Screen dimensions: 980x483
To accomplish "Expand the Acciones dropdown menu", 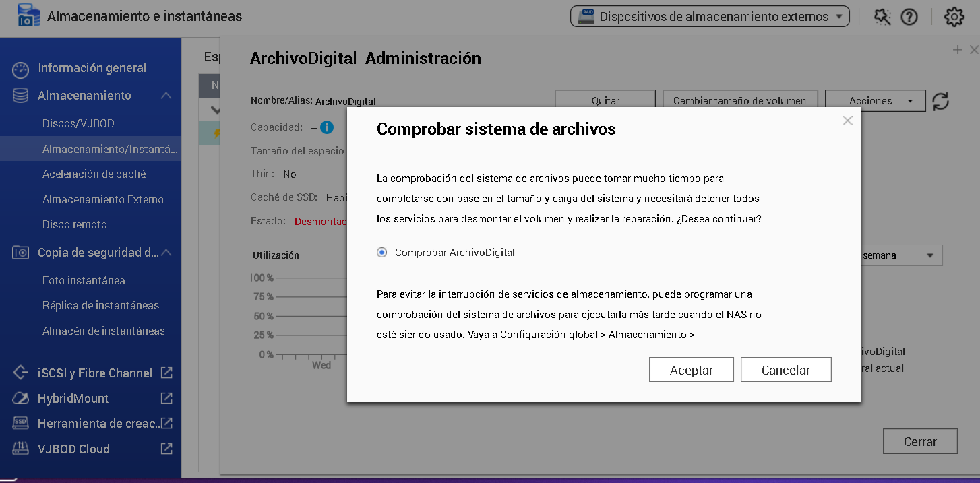I will pos(873,101).
